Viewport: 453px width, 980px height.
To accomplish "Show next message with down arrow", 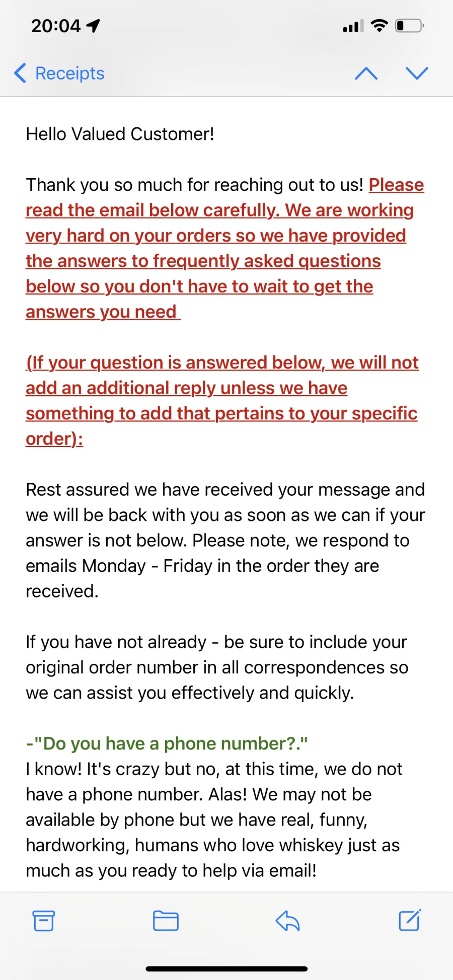I will (417, 73).
